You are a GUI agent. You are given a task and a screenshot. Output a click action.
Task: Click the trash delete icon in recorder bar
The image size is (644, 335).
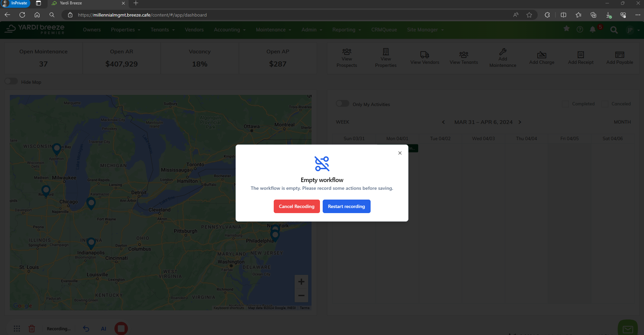point(32,329)
